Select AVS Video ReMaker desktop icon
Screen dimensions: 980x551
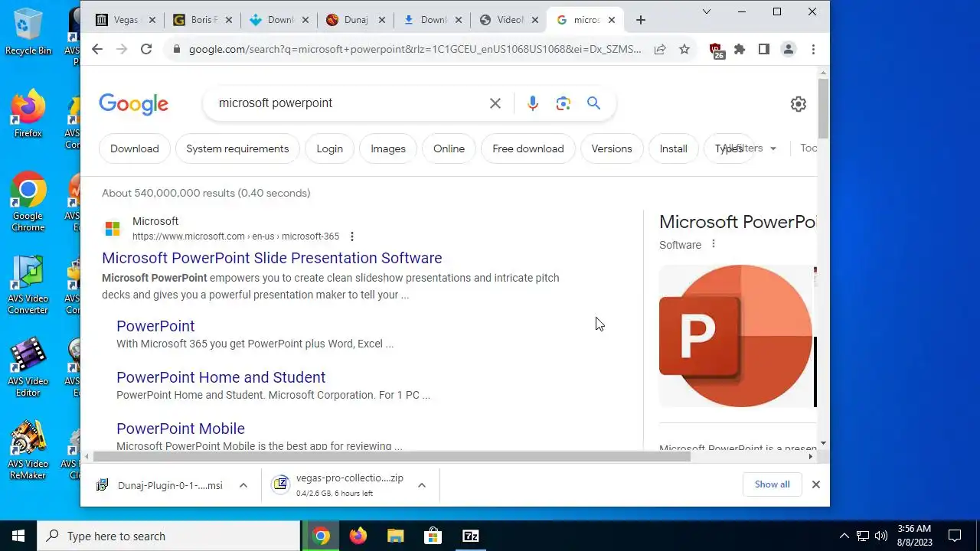[x=28, y=451]
